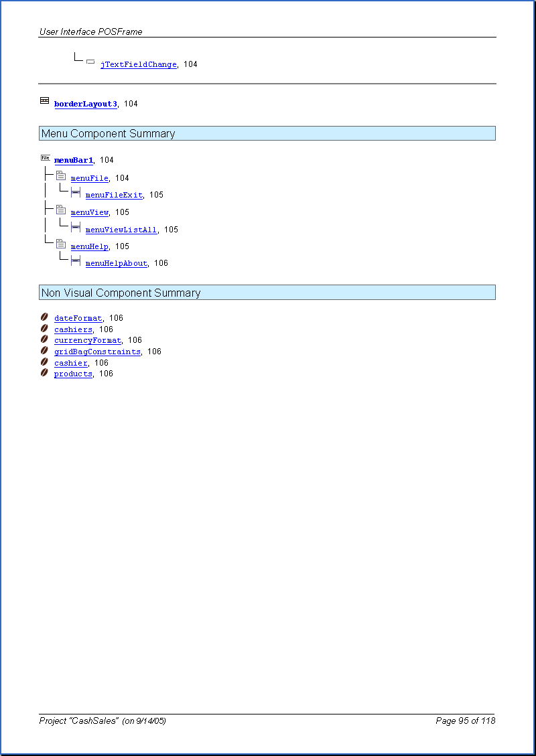The height and width of the screenshot is (756, 536).
Task: Select the menuView tree link
Action: [x=89, y=212]
